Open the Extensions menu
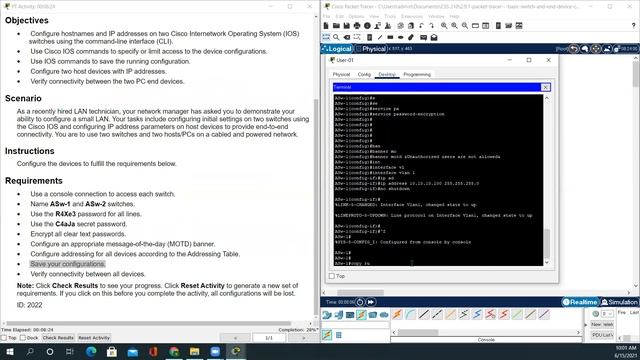The height and width of the screenshot is (360, 640). tap(412, 16)
